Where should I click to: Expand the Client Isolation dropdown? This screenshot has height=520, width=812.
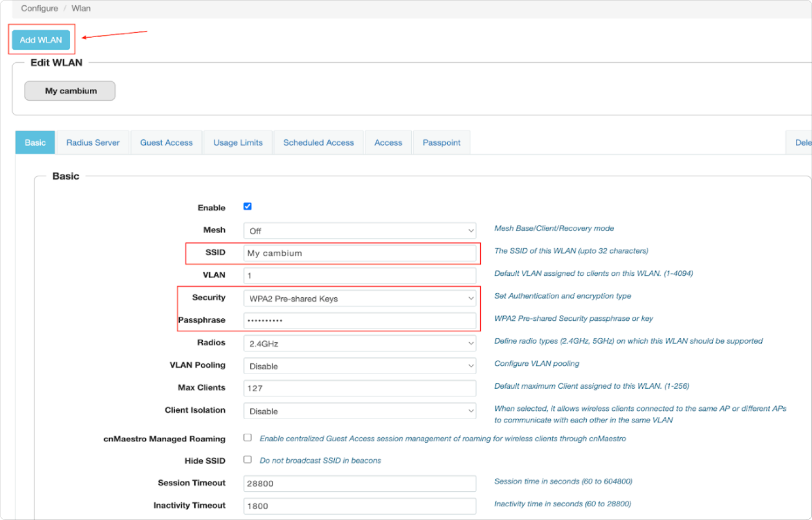pyautogui.click(x=359, y=411)
